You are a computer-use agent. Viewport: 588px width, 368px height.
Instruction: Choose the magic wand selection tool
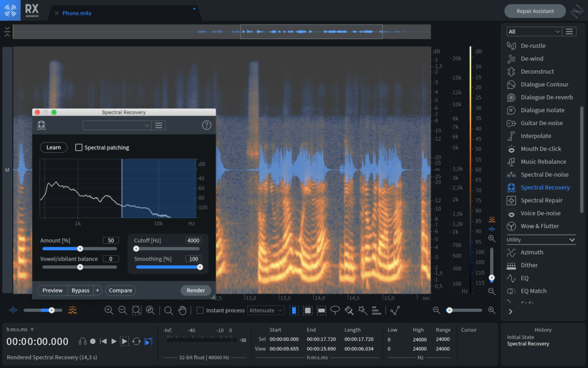pyautogui.click(x=362, y=310)
